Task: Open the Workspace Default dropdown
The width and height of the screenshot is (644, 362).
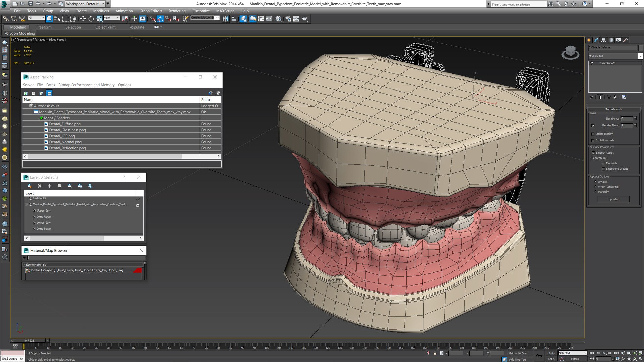Action: point(103,4)
